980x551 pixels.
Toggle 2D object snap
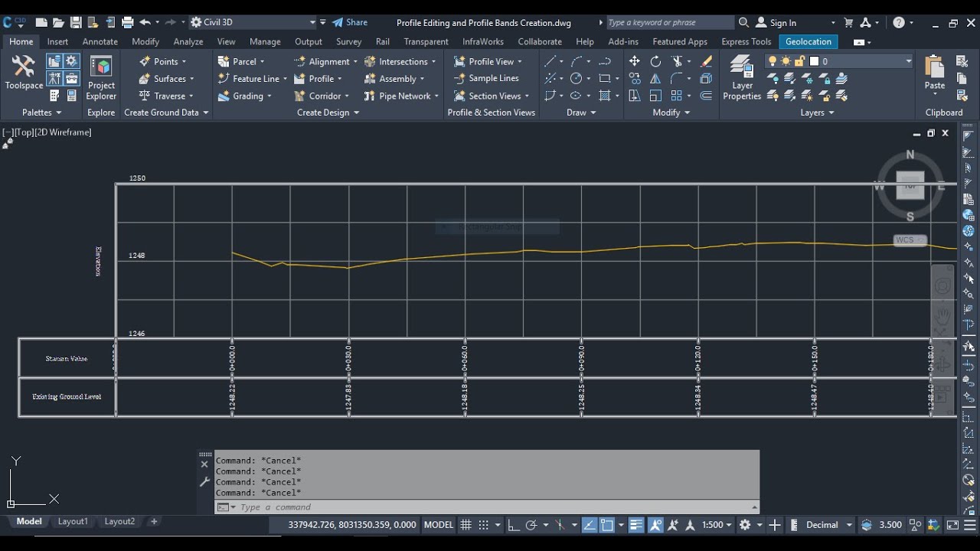click(x=606, y=525)
